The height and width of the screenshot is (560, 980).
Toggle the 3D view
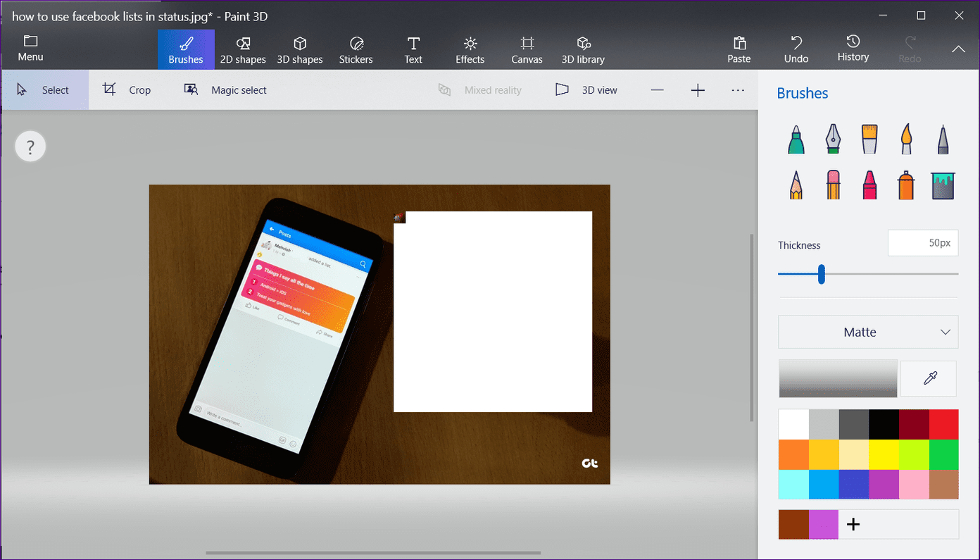(x=586, y=90)
